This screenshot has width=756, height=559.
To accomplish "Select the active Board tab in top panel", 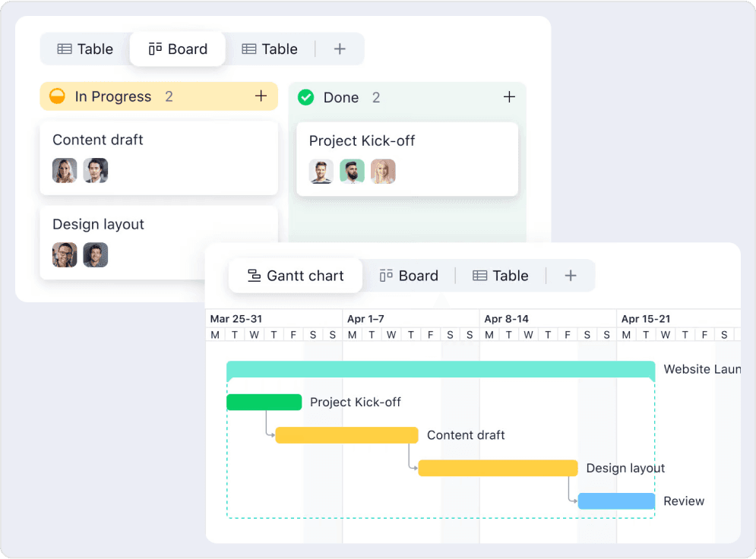I will click(x=178, y=49).
